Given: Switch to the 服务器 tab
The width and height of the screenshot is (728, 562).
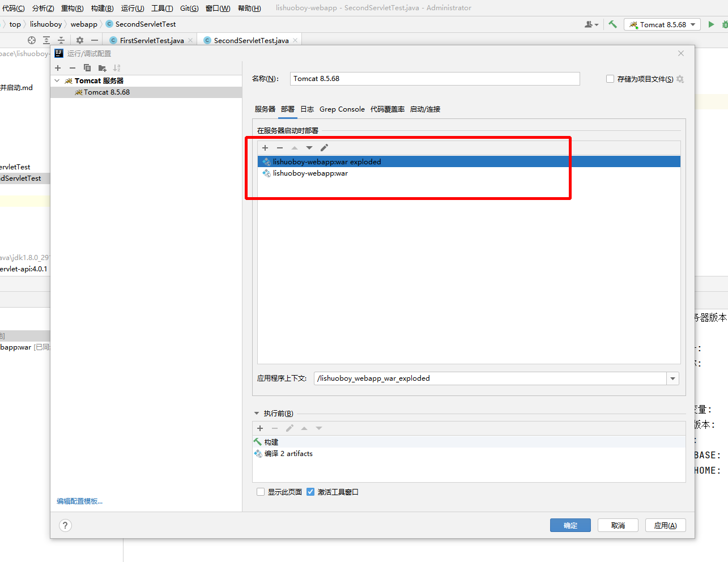Looking at the screenshot, I should click(265, 109).
